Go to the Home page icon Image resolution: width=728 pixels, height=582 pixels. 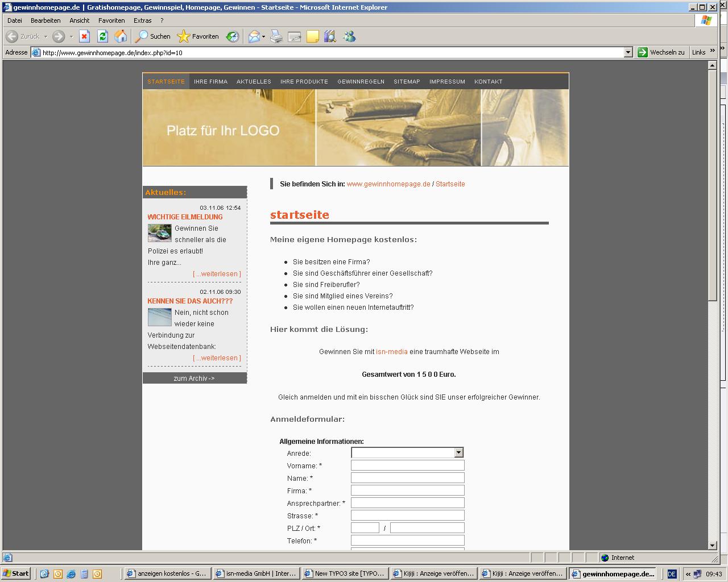pos(121,36)
